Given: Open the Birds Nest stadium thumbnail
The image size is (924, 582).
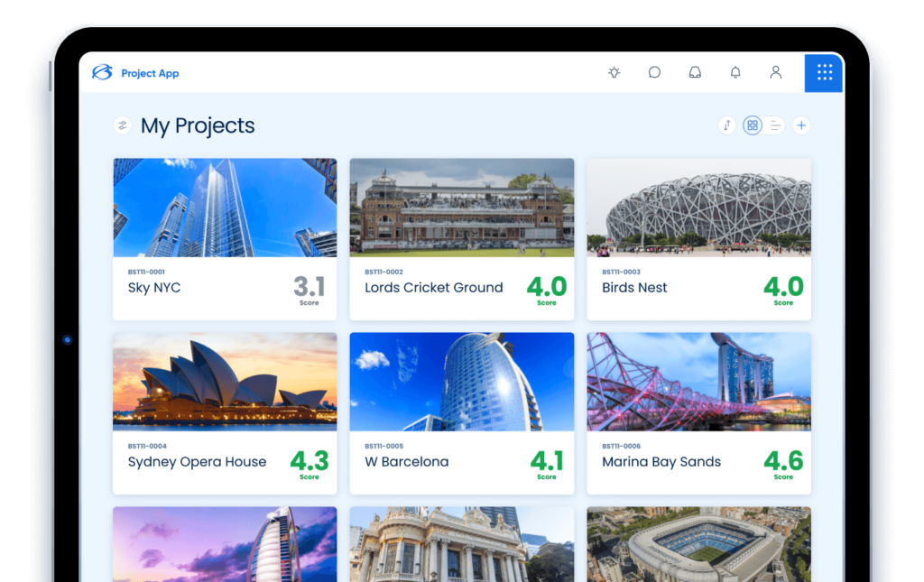Looking at the screenshot, I should 698,208.
